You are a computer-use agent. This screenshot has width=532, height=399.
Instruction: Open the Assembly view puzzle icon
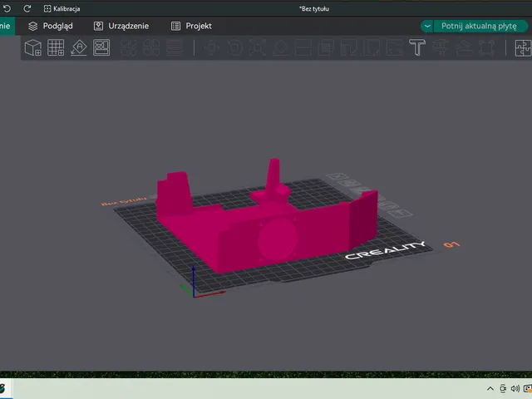[523, 47]
